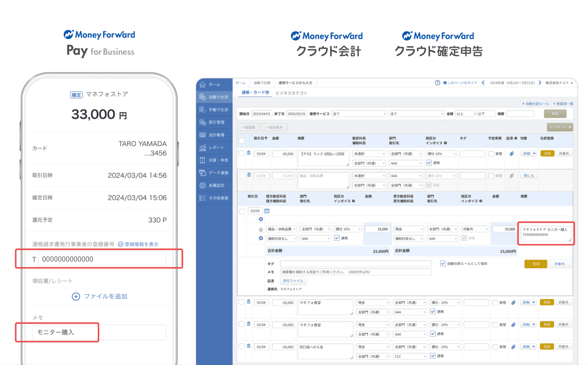588x365 pixels.
Task: Click paperclip on 別口座への入金 row
Action: [x=513, y=347]
